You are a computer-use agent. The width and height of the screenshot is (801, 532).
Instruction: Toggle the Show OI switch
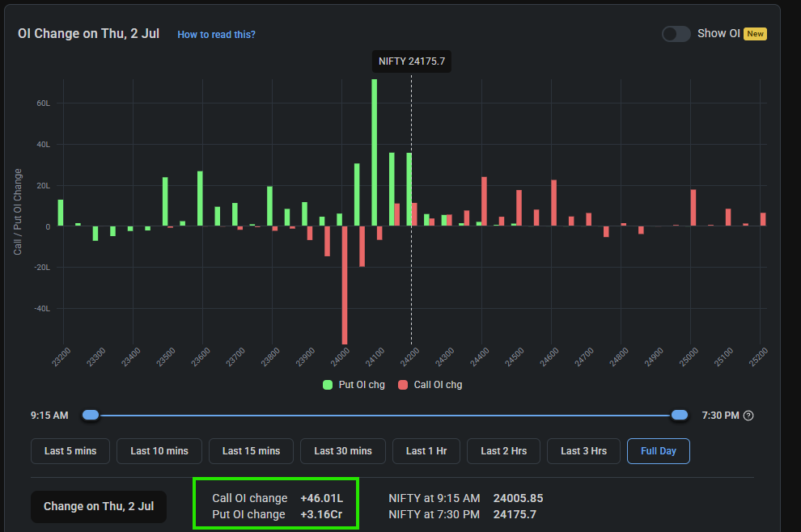(676, 34)
